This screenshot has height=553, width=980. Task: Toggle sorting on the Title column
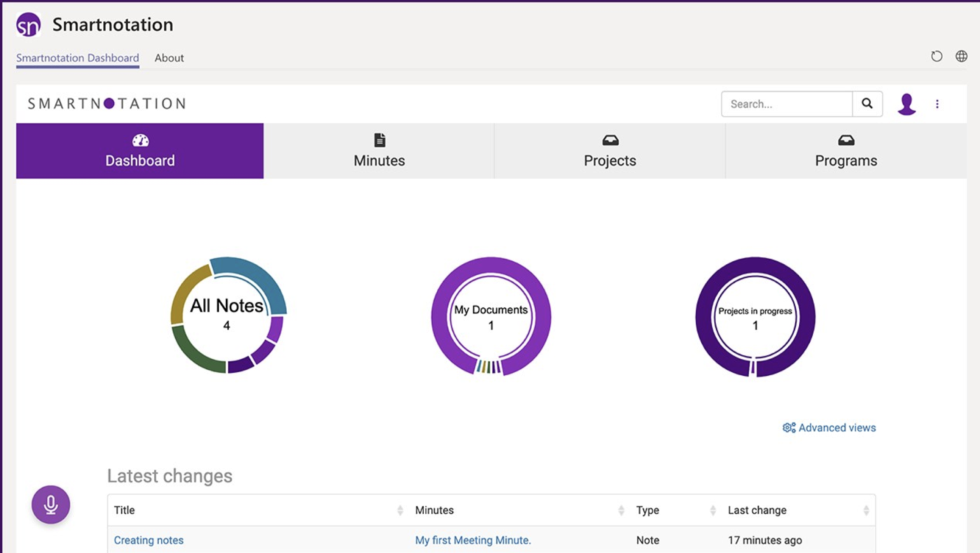(400, 510)
